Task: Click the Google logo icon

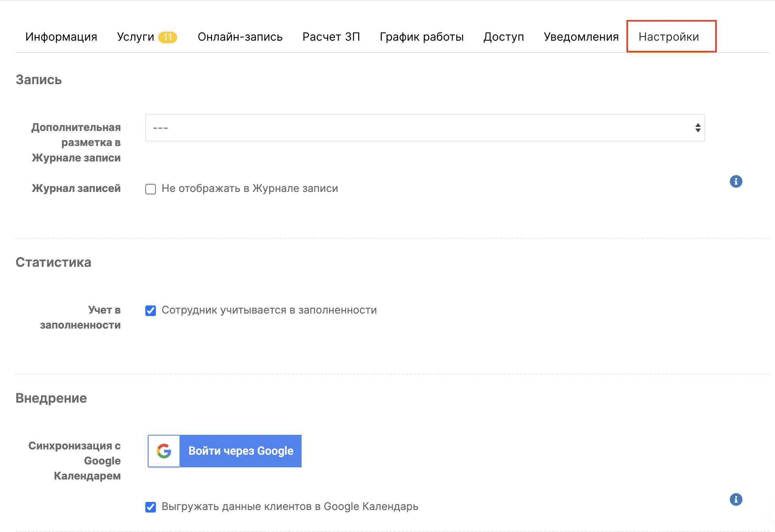Action: coord(164,451)
